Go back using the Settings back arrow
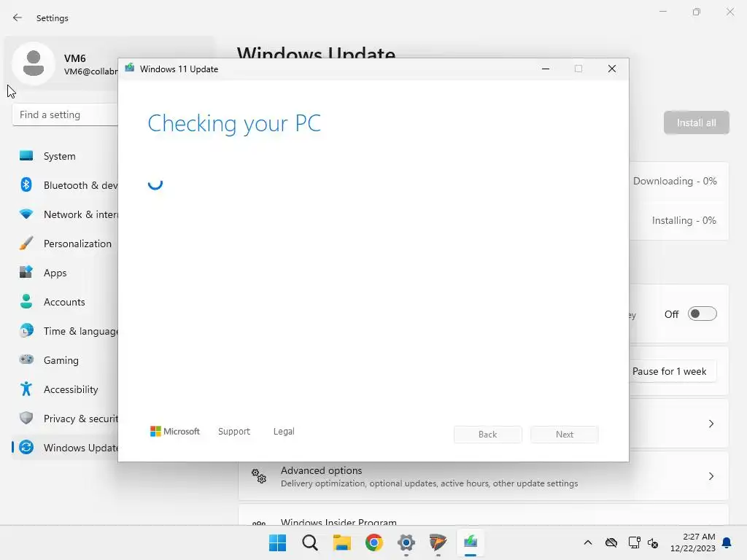This screenshot has width=747, height=560. click(x=18, y=17)
